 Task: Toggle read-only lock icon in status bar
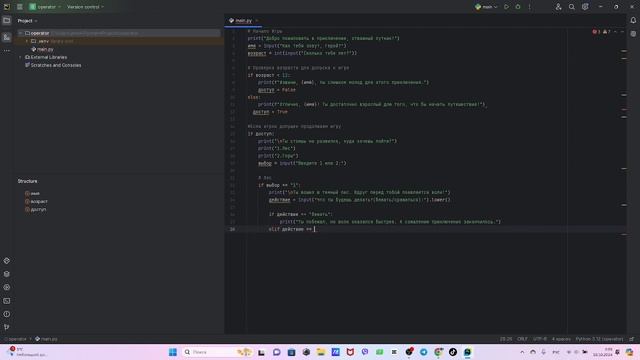[632, 339]
